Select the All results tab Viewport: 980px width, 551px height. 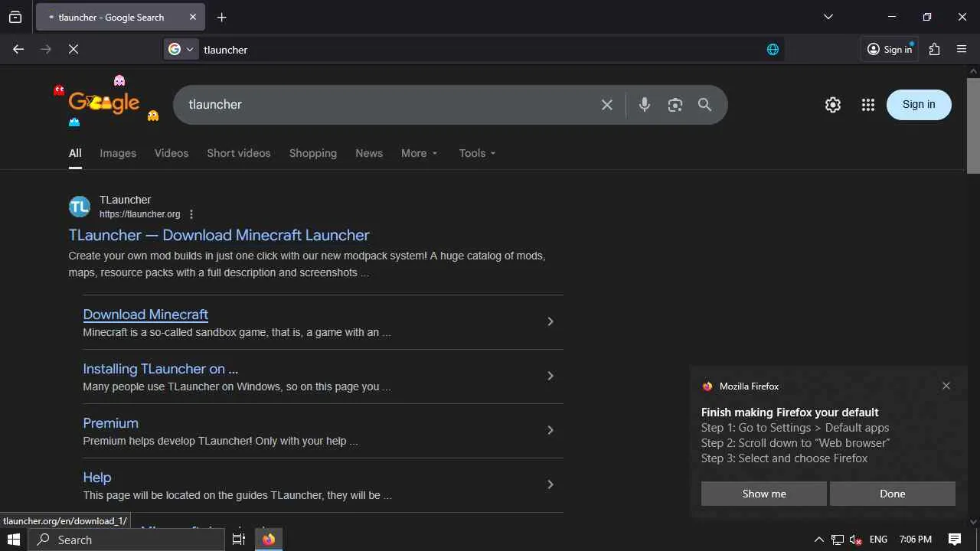pyautogui.click(x=75, y=153)
